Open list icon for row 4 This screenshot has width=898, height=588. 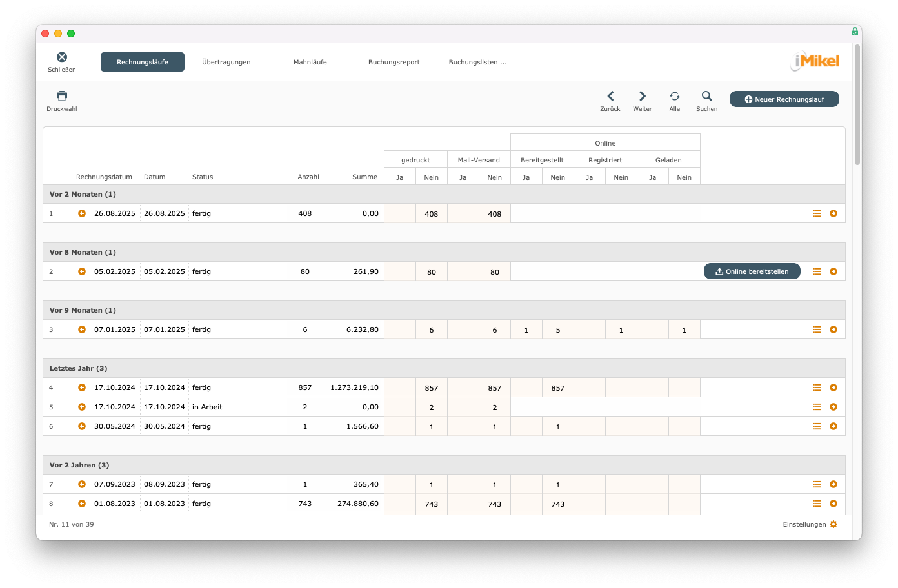[817, 387]
